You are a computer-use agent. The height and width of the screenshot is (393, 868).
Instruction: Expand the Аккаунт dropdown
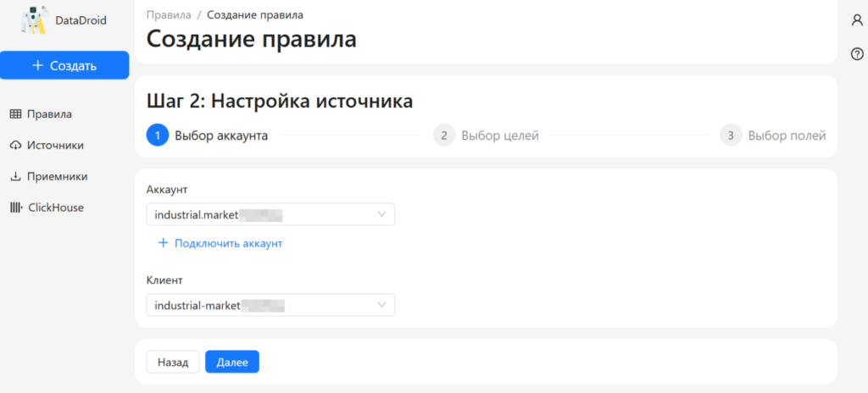click(270, 215)
